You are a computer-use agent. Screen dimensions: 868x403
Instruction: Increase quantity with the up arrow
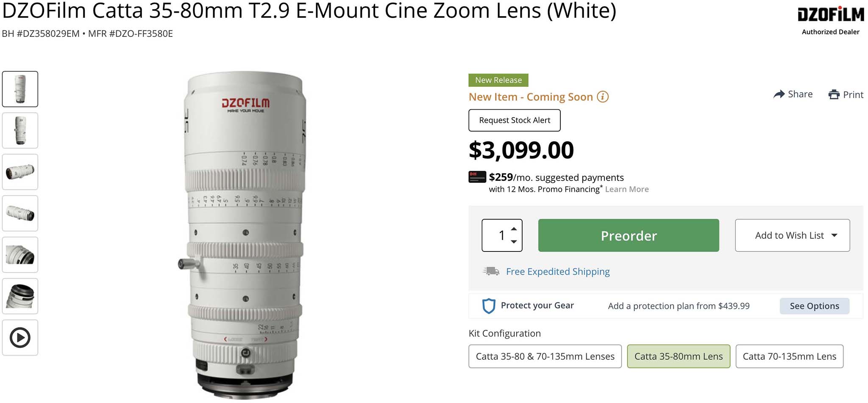tap(514, 229)
